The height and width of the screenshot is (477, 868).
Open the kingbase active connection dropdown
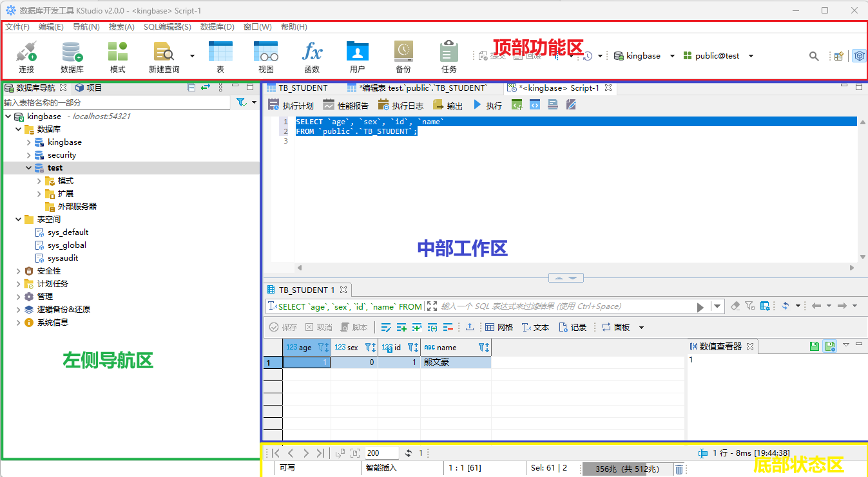click(x=672, y=56)
